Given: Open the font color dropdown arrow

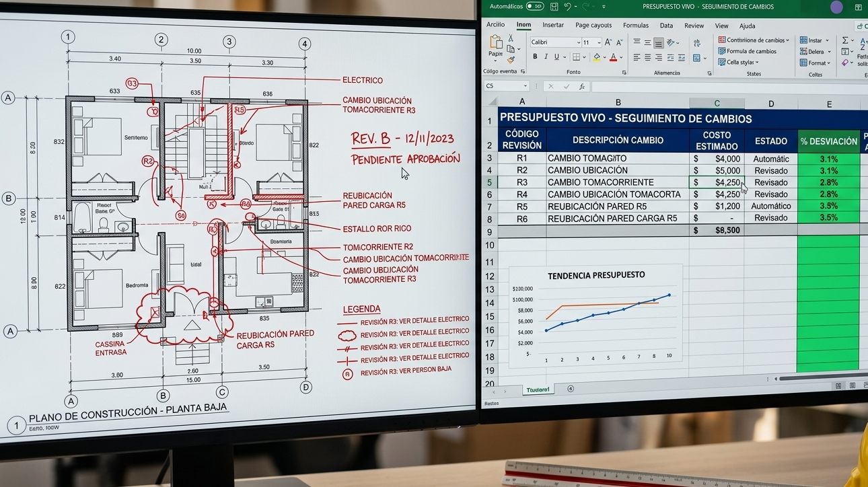Looking at the screenshot, I should (x=620, y=58).
